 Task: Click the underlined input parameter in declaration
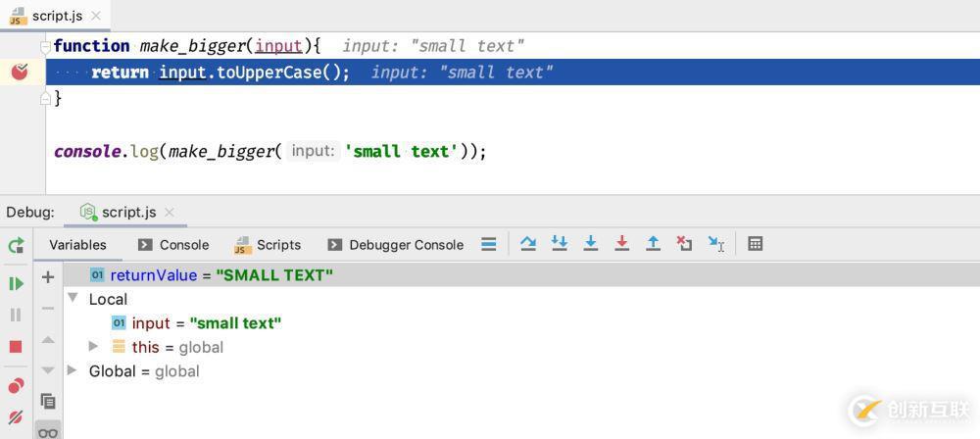click(278, 46)
